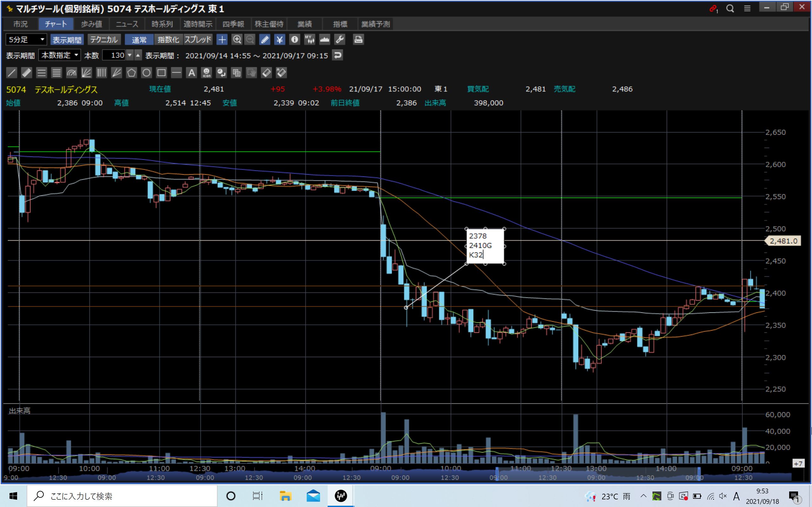Toggle the 表示期間 display period button
The width and height of the screenshot is (812, 507).
67,40
